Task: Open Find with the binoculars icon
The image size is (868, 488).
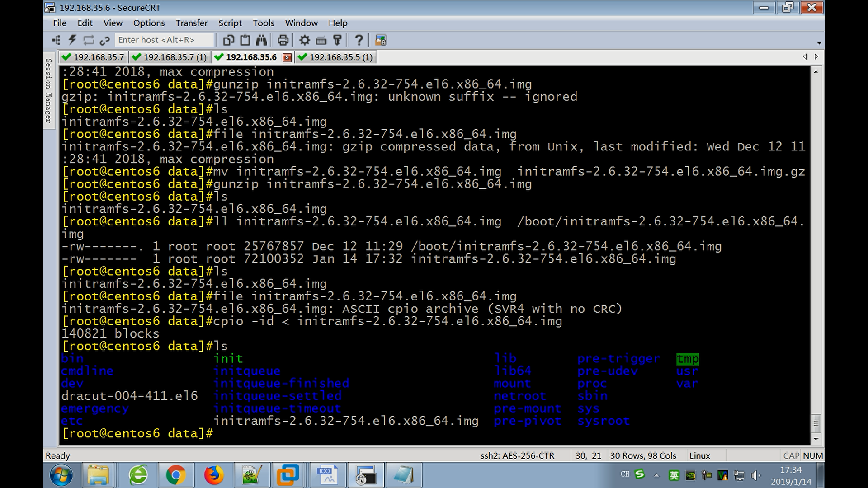Action: tap(261, 40)
